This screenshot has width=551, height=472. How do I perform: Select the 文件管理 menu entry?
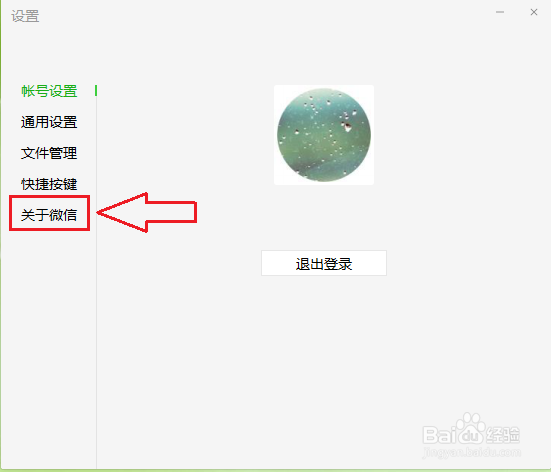[x=49, y=153]
